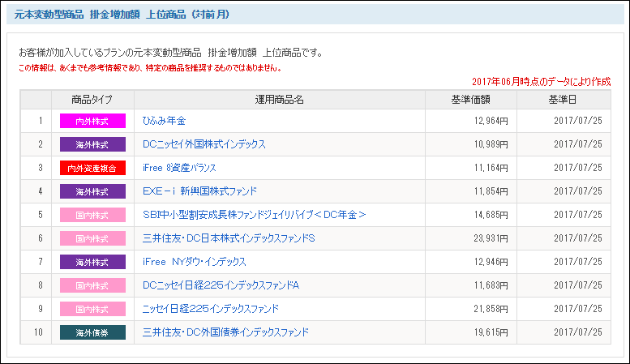
Task: Open DCニッセイ日経225インデックスファンドA link
Action: [x=221, y=285]
